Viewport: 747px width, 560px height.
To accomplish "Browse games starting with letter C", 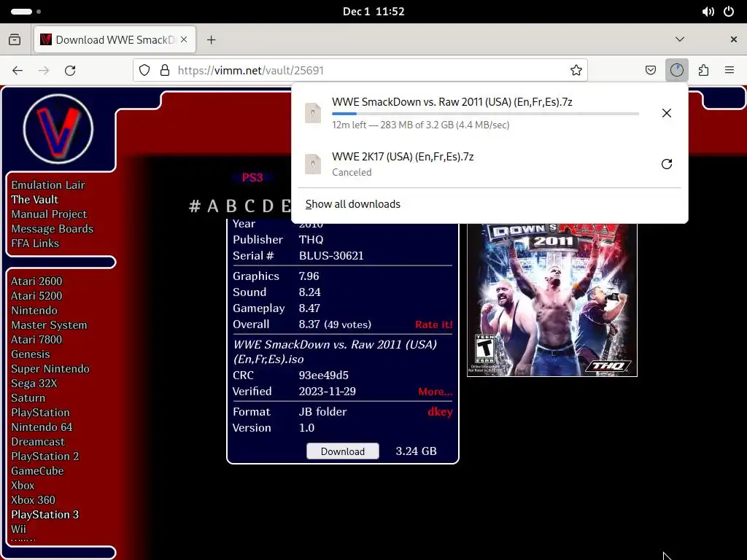I will (249, 206).
